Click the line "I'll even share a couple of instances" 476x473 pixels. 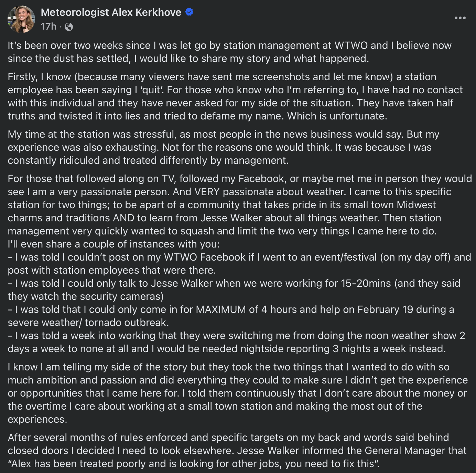click(113, 244)
